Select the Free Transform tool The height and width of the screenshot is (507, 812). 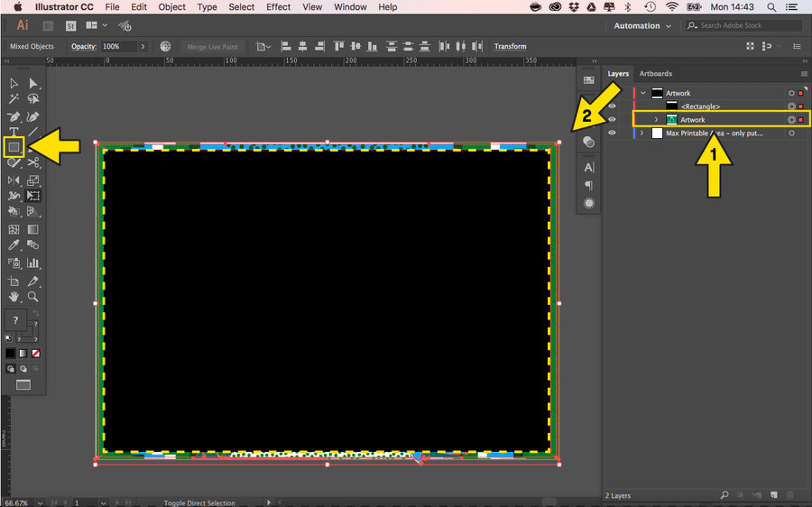click(33, 196)
